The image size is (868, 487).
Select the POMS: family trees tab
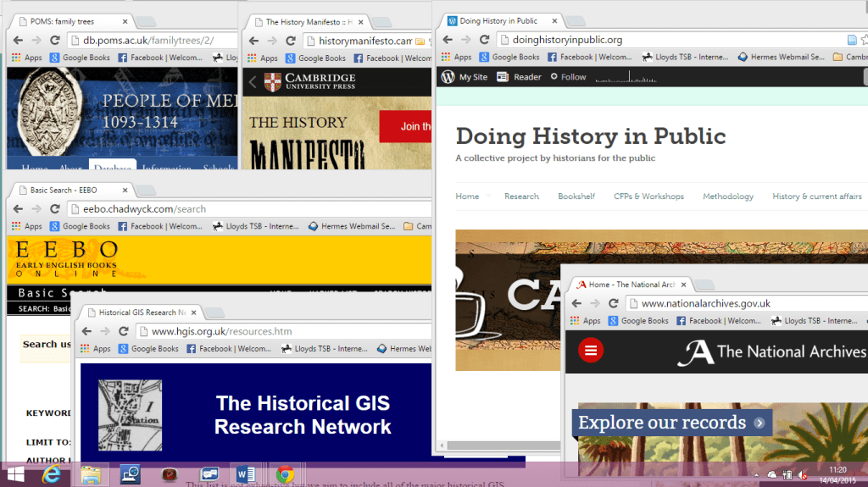[69, 21]
